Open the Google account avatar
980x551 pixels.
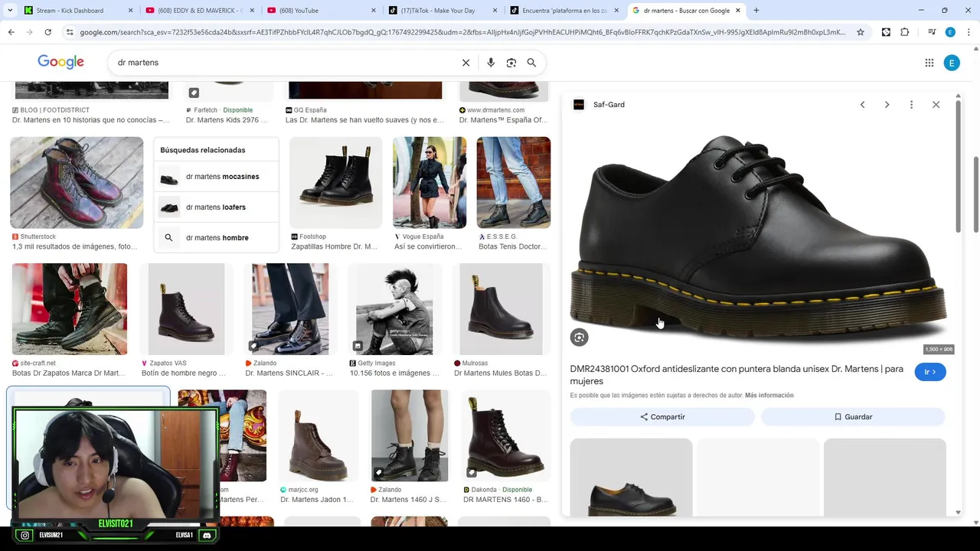[x=952, y=63]
